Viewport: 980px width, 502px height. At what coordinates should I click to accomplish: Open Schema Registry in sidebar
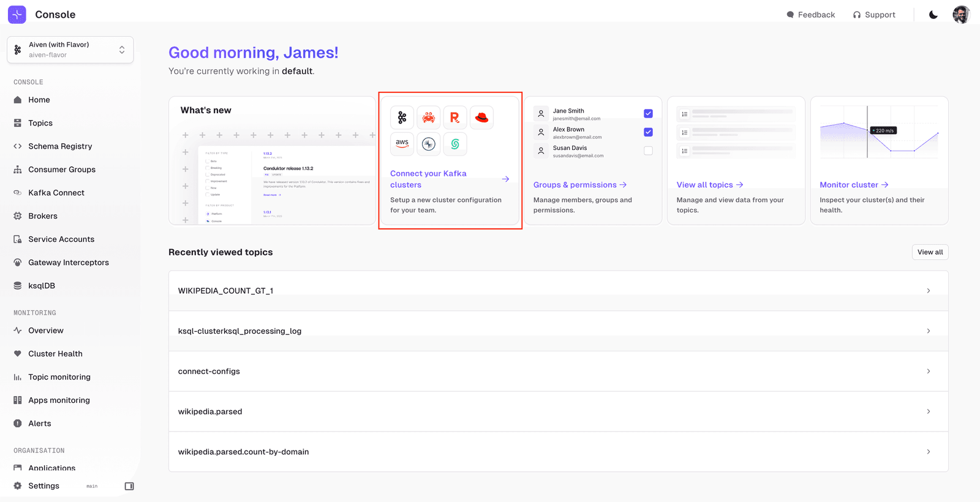point(60,146)
